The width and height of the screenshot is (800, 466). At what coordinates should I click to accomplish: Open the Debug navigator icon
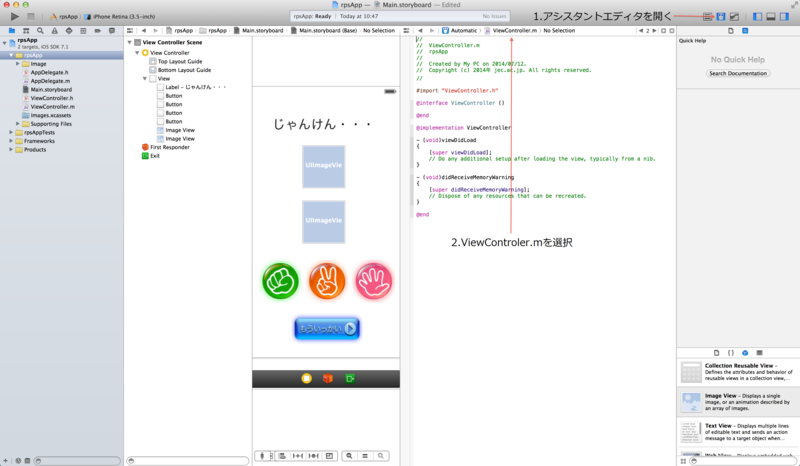point(83,31)
